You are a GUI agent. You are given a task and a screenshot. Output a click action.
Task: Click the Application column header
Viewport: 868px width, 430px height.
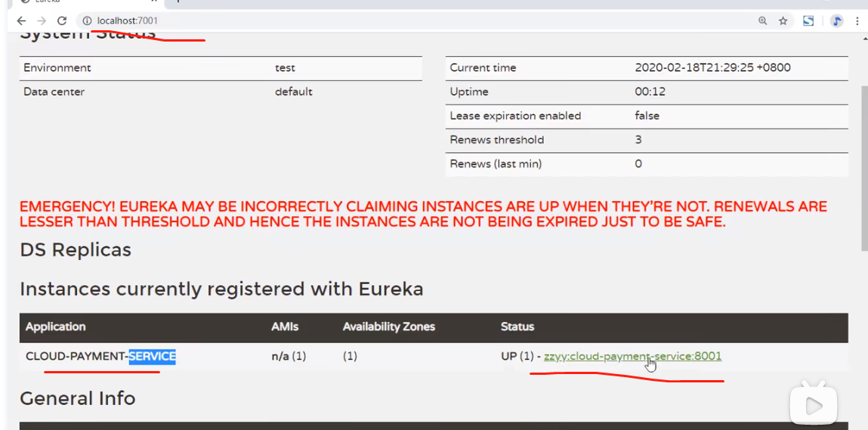(55, 326)
